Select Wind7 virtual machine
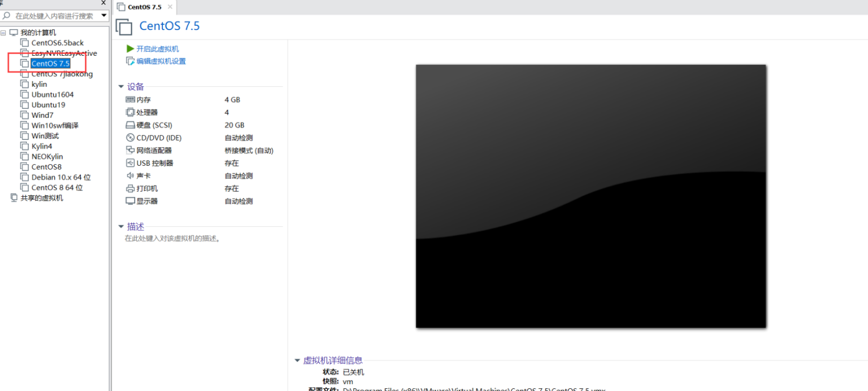This screenshot has height=391, width=868. click(42, 115)
